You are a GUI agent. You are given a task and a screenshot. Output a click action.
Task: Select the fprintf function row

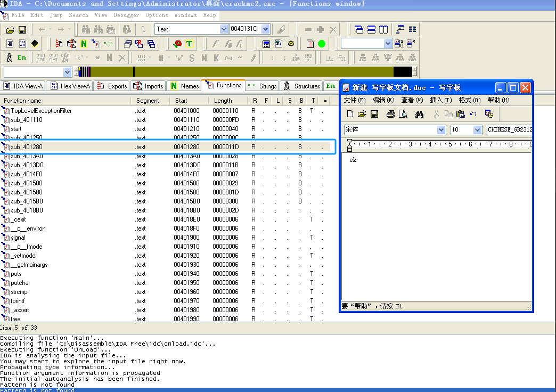(x=165, y=301)
